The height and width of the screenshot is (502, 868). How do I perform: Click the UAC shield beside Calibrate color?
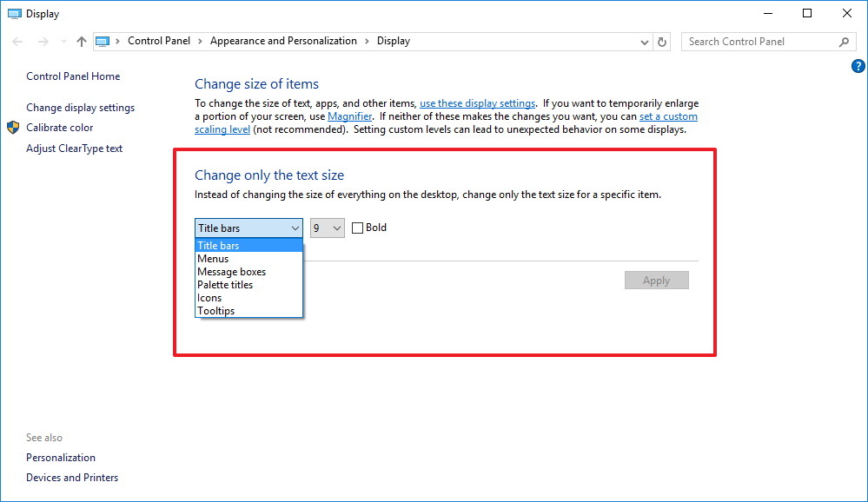point(11,127)
